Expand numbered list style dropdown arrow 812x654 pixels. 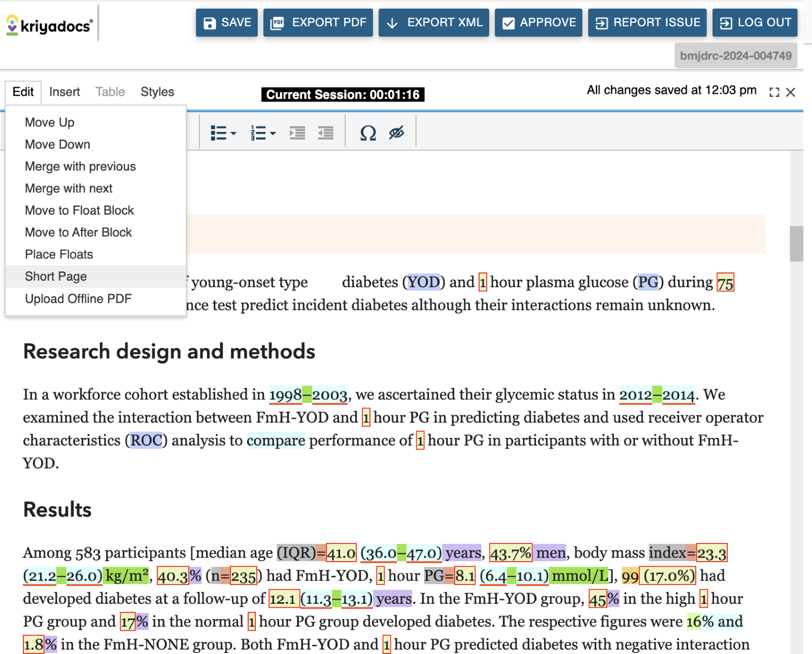coord(273,133)
